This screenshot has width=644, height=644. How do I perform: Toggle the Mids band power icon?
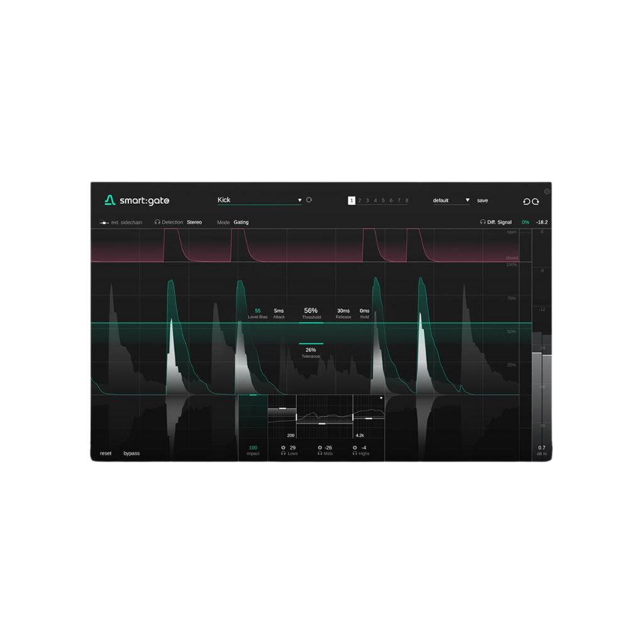pos(320,448)
